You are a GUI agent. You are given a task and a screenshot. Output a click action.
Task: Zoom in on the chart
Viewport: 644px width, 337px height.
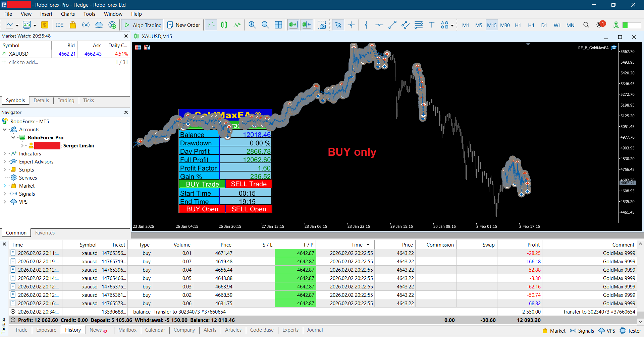pyautogui.click(x=252, y=25)
